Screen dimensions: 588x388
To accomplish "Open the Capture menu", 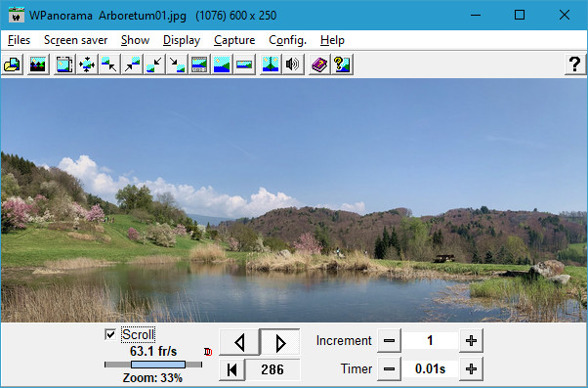I will point(234,40).
